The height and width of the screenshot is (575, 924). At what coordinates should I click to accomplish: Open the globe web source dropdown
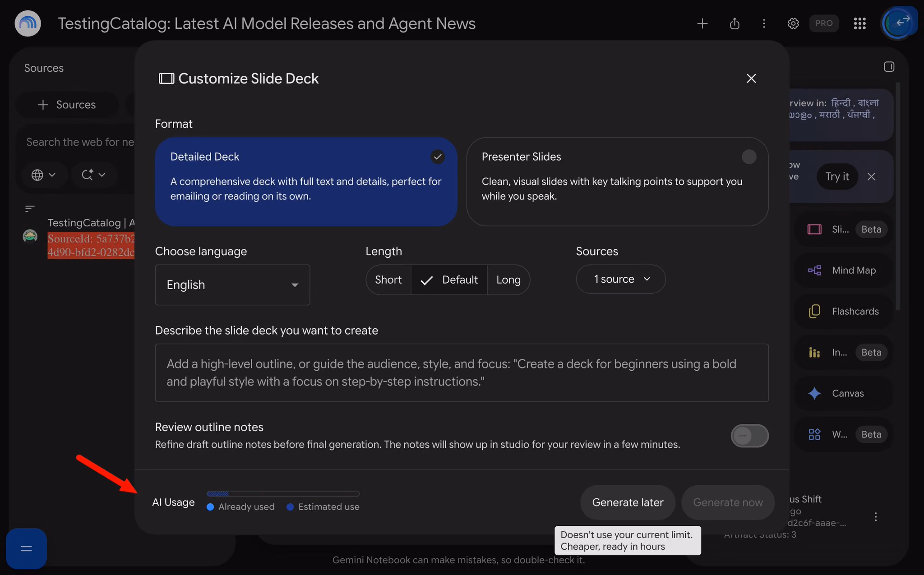click(44, 175)
